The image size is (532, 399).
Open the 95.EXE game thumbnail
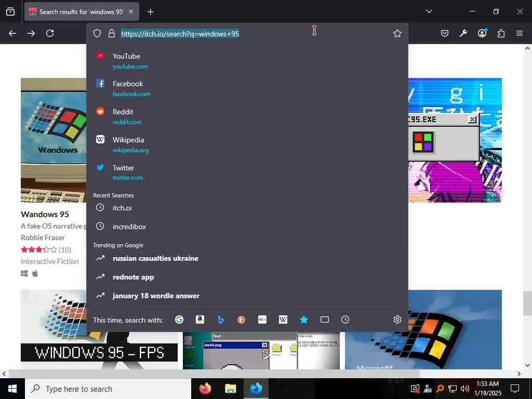[455, 140]
